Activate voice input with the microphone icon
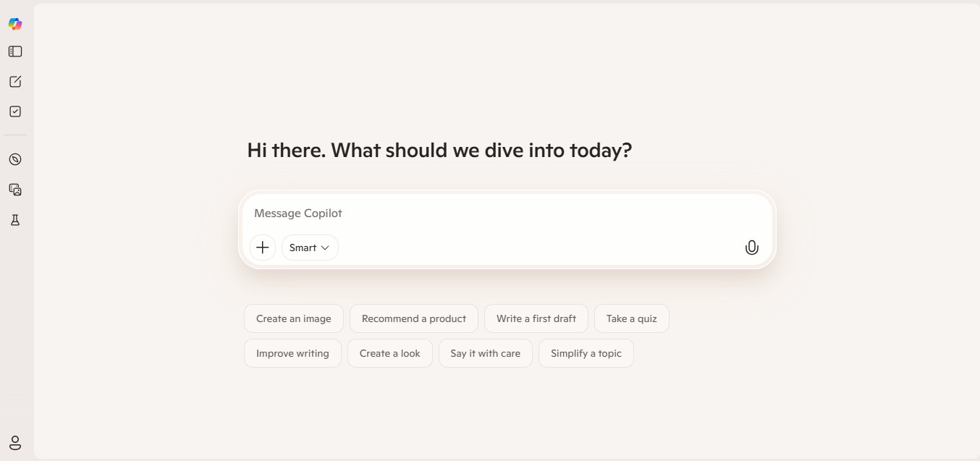980x461 pixels. click(x=751, y=247)
